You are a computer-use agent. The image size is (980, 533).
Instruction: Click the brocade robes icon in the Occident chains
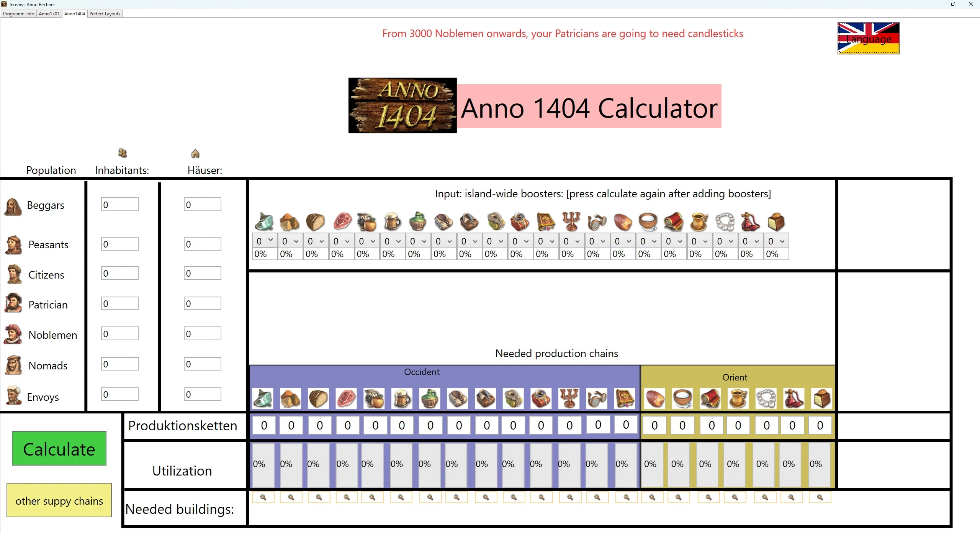tap(541, 399)
